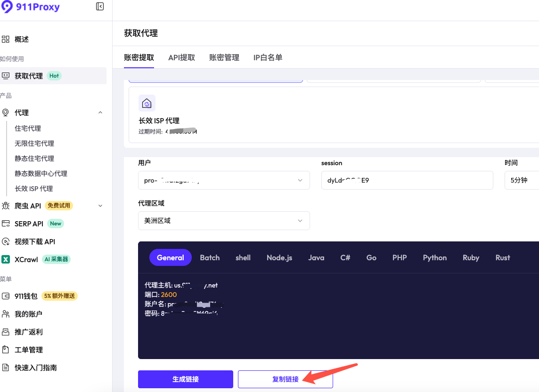Select the Node.js code tab
Viewport: 539px width, 392px height.
point(279,257)
